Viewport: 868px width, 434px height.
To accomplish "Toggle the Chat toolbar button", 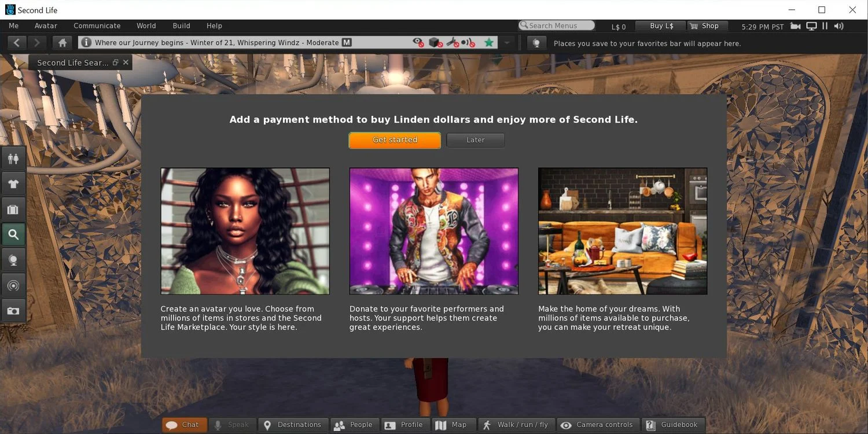I will tap(183, 425).
